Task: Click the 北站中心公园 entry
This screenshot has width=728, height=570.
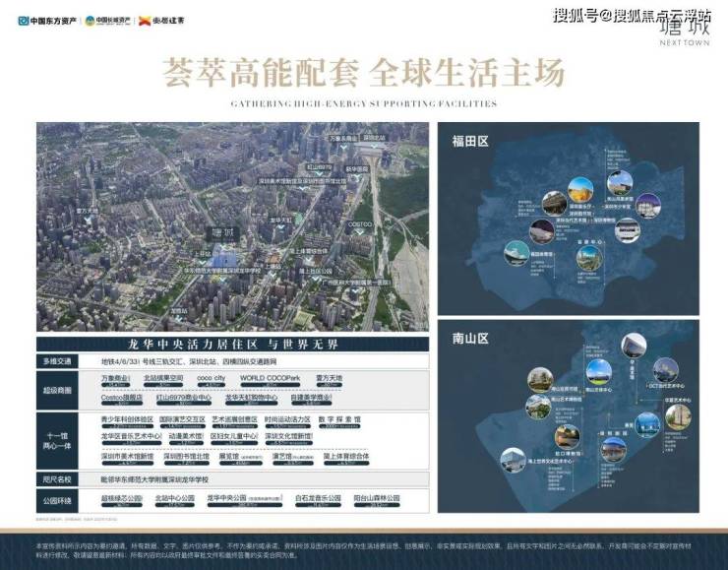Action: (175, 500)
